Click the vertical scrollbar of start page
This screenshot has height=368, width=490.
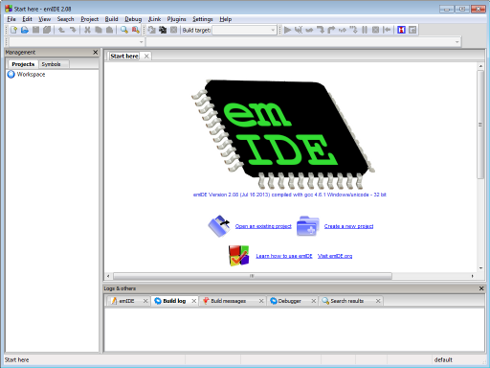click(x=480, y=125)
